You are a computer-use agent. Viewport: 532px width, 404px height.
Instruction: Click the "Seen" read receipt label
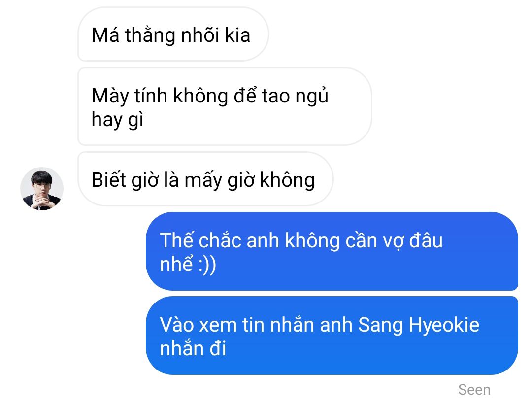[474, 390]
